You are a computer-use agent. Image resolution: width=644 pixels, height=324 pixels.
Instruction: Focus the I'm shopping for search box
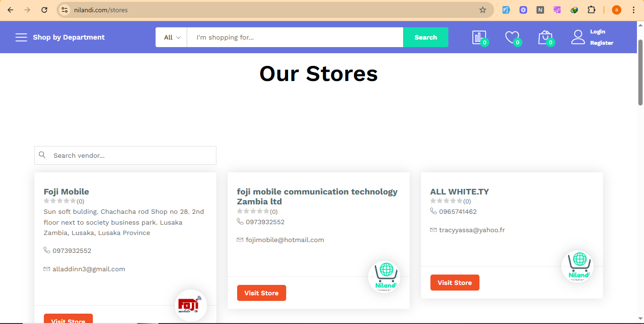coord(295,38)
